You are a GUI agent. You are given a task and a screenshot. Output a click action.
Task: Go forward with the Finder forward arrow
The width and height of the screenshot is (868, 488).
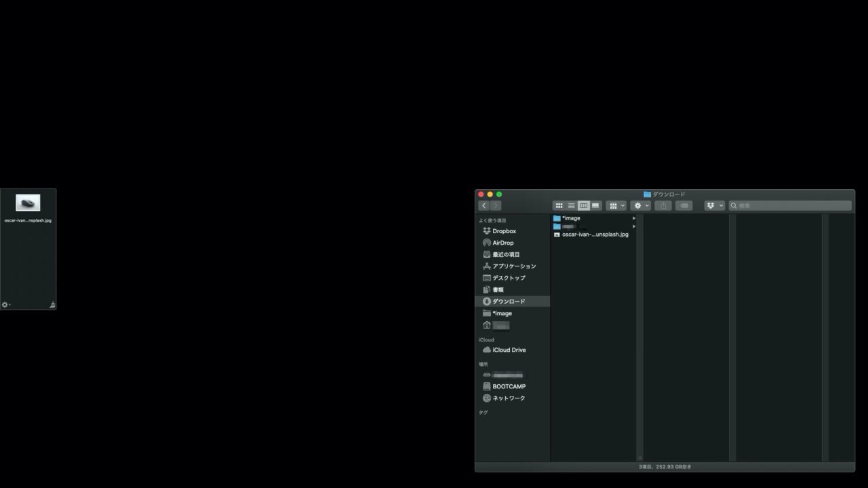496,205
